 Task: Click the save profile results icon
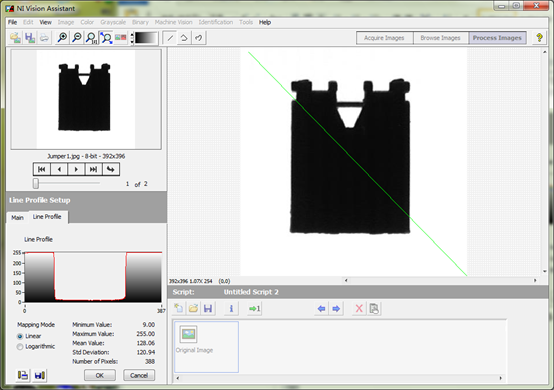click(x=40, y=375)
